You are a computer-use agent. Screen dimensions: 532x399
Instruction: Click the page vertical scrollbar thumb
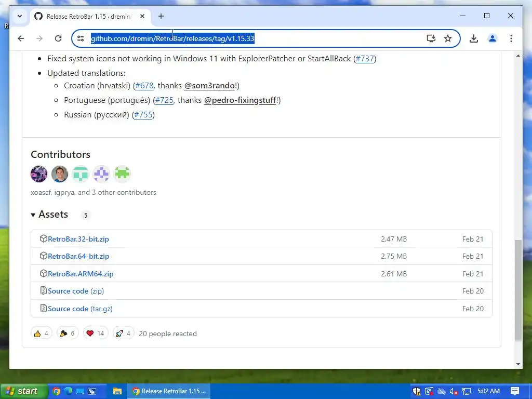click(518, 290)
